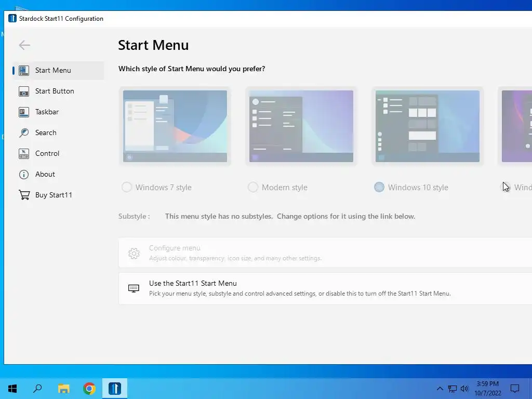Viewport: 532px width, 399px height.
Task: Open File Explorer from the taskbar
Action: tap(63, 389)
